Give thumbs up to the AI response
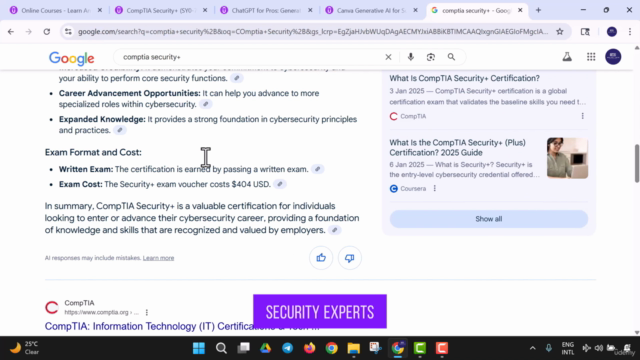 (321, 258)
